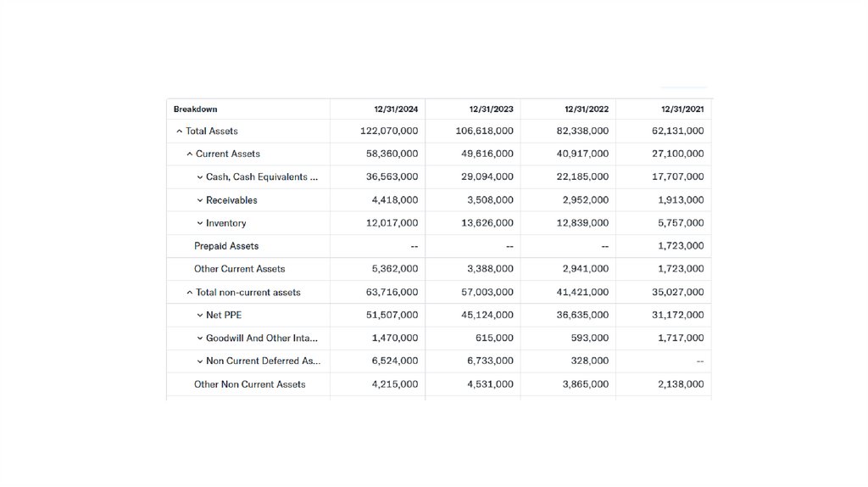
Task: Select the 1,470,000 Goodwill value for 2024
Action: [394, 339]
